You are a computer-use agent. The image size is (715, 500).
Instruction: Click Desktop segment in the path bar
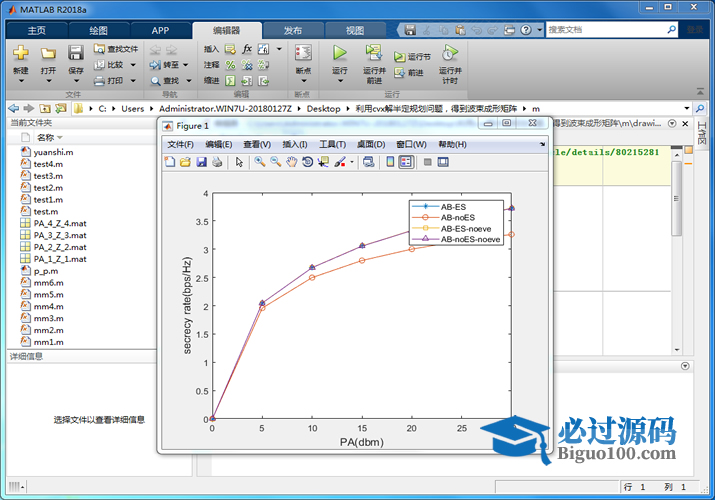coord(323,108)
